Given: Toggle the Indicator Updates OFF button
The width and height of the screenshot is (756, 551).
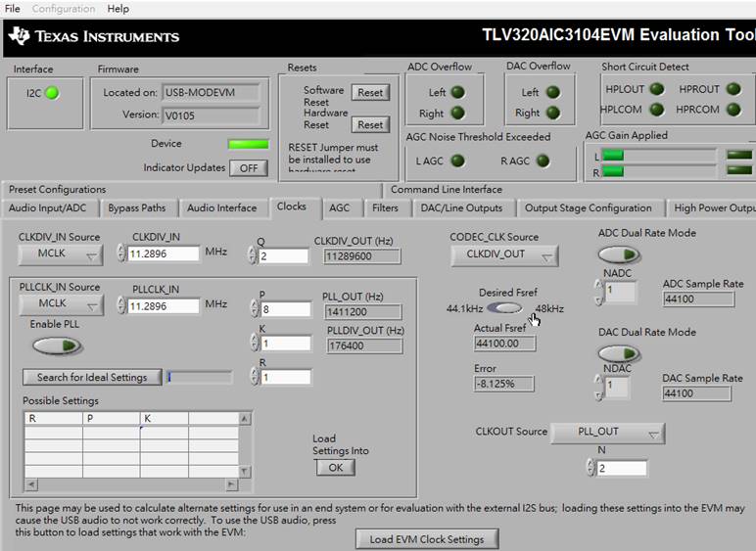Looking at the screenshot, I should point(249,168).
